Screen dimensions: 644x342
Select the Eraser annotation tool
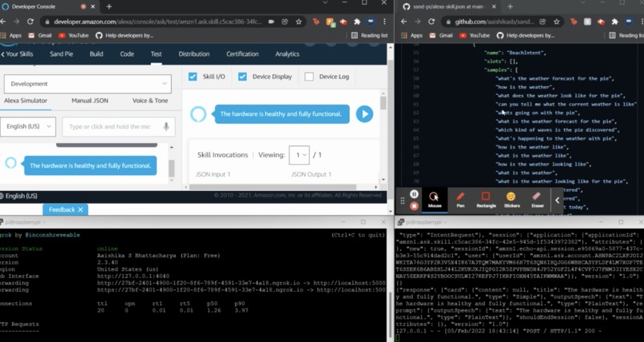(537, 200)
